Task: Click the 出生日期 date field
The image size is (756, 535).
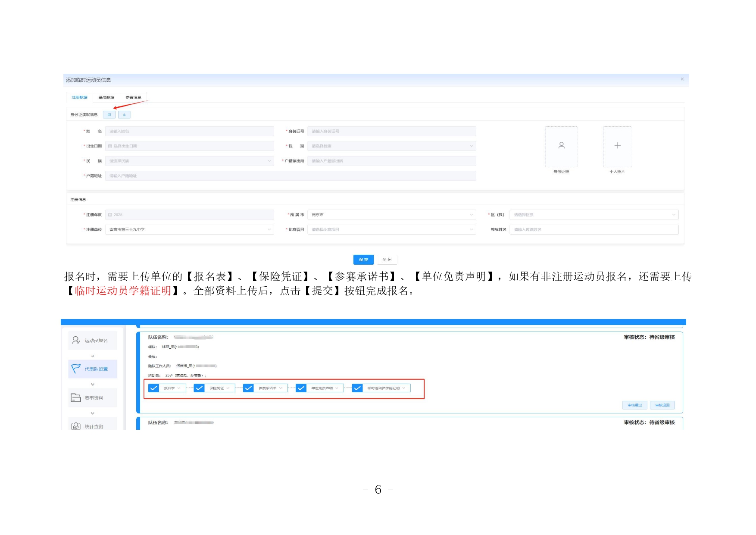Action: (x=190, y=146)
